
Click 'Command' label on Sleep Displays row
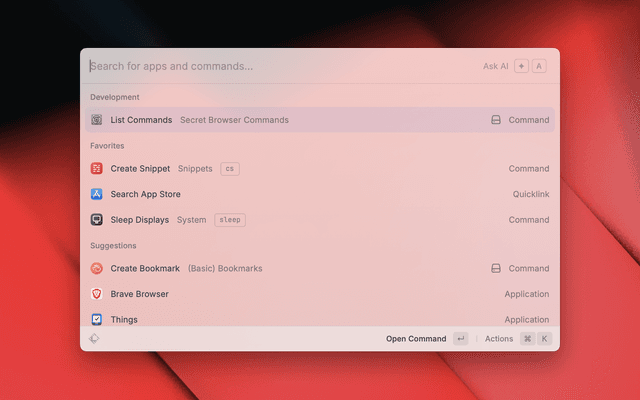(x=529, y=220)
